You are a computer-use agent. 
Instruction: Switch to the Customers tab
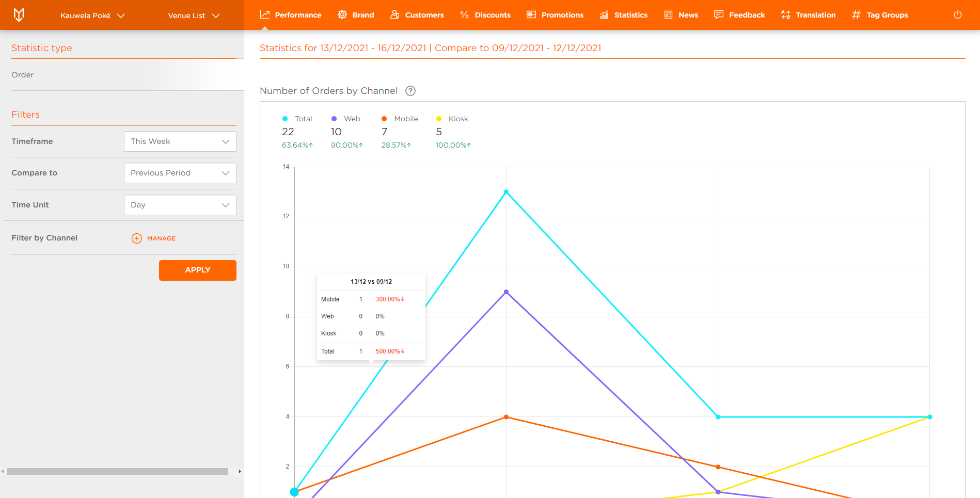pos(417,15)
